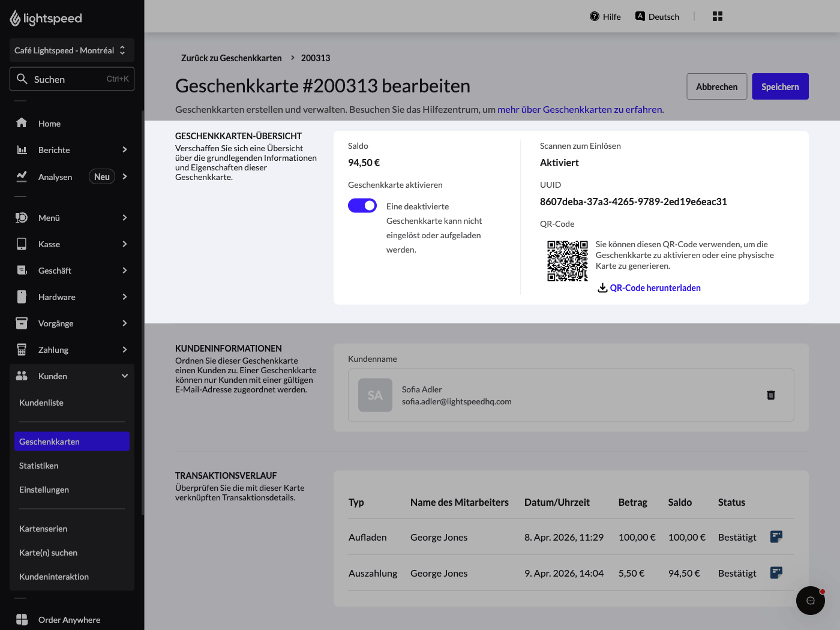840x630 pixels.
Task: Click sofia.adler@lightspeedhq.com email text
Action: 457,401
